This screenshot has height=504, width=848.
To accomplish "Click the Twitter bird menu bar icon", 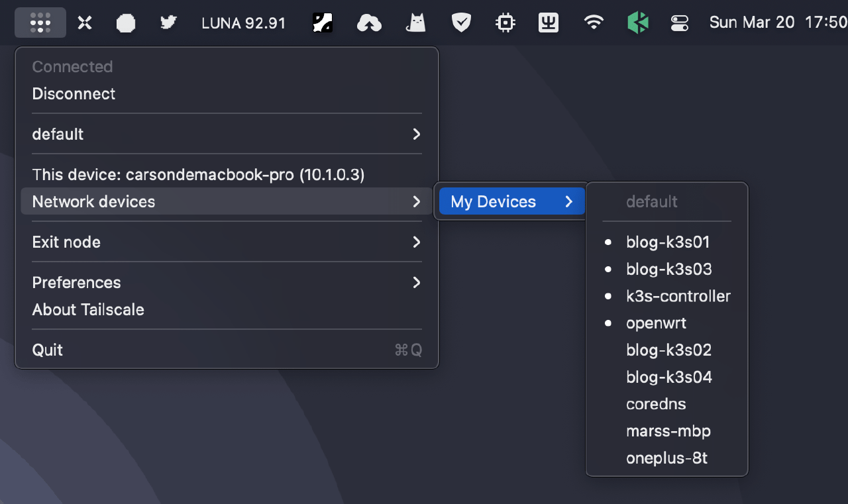I will click(168, 23).
